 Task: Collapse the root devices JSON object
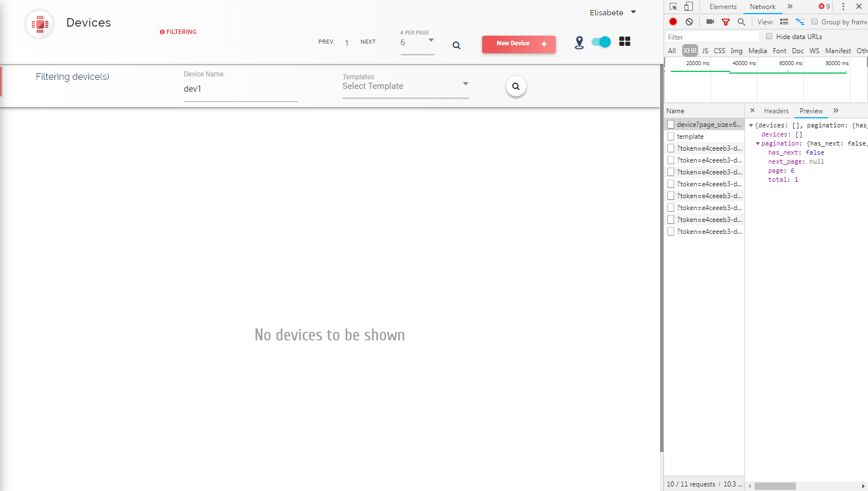(x=751, y=125)
